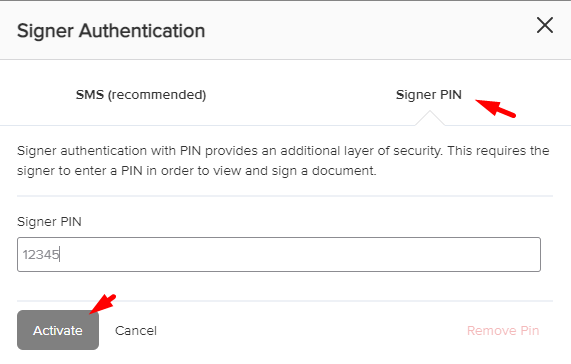Select the Signer PIN tab
Image resolution: width=571 pixels, height=364 pixels.
[429, 95]
